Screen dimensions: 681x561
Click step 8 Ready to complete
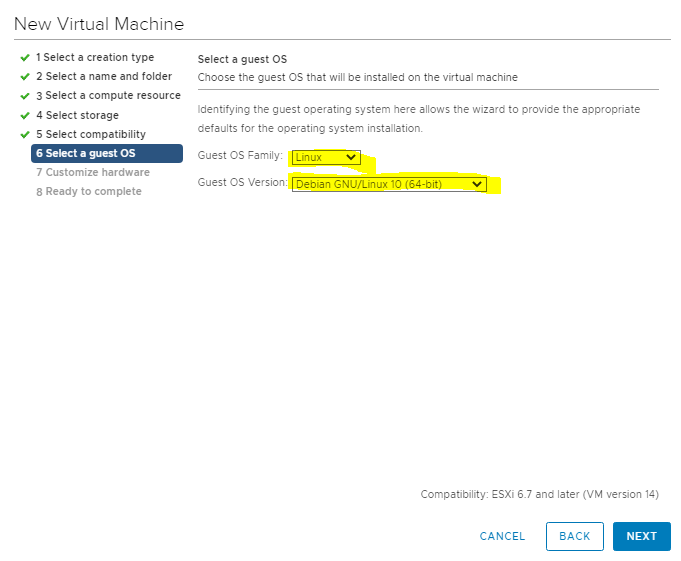point(88,191)
